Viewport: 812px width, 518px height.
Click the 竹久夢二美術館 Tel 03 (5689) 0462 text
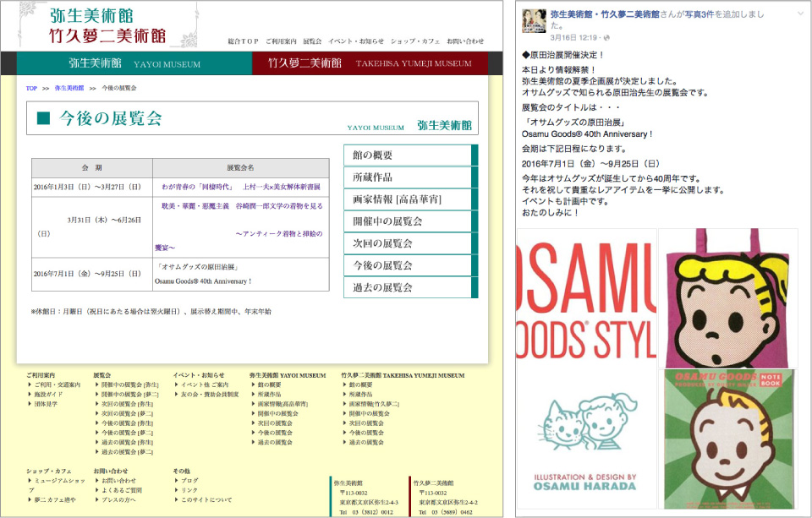click(x=446, y=512)
